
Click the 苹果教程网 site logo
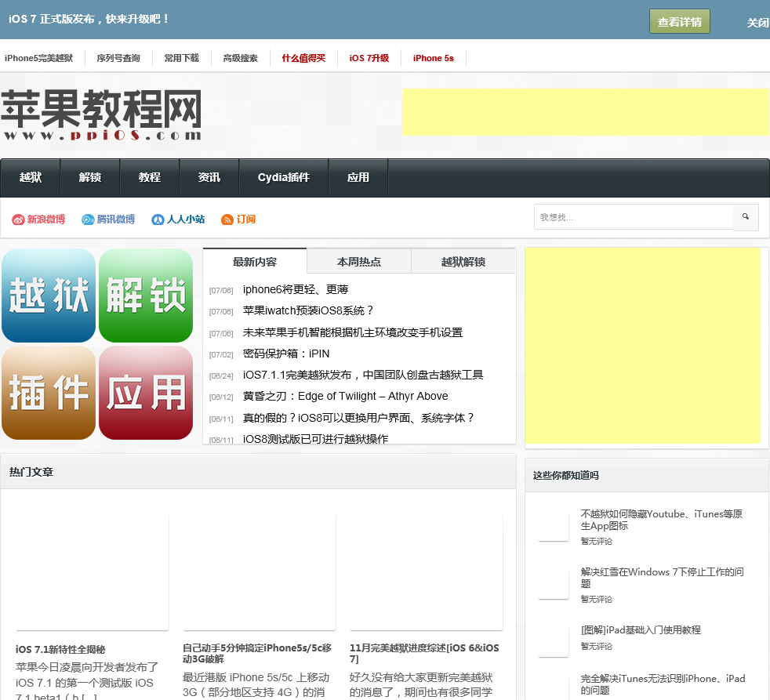tap(101, 115)
